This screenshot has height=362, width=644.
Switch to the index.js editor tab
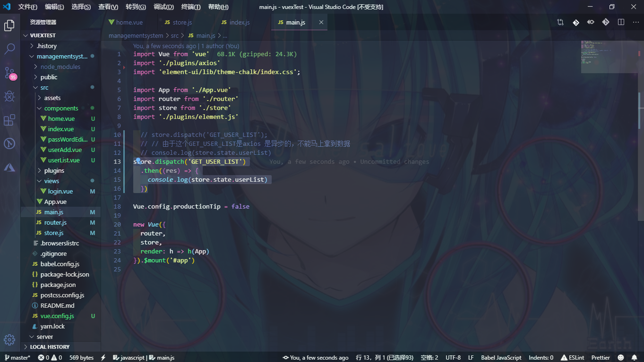[x=239, y=22]
